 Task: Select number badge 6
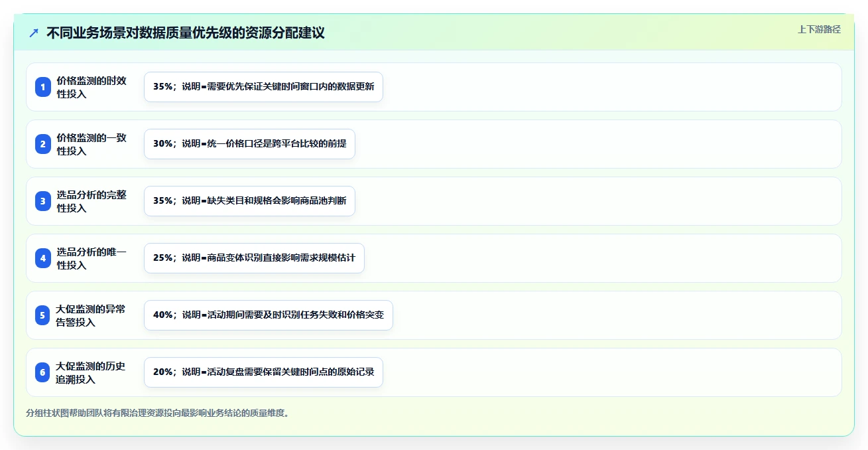(43, 372)
